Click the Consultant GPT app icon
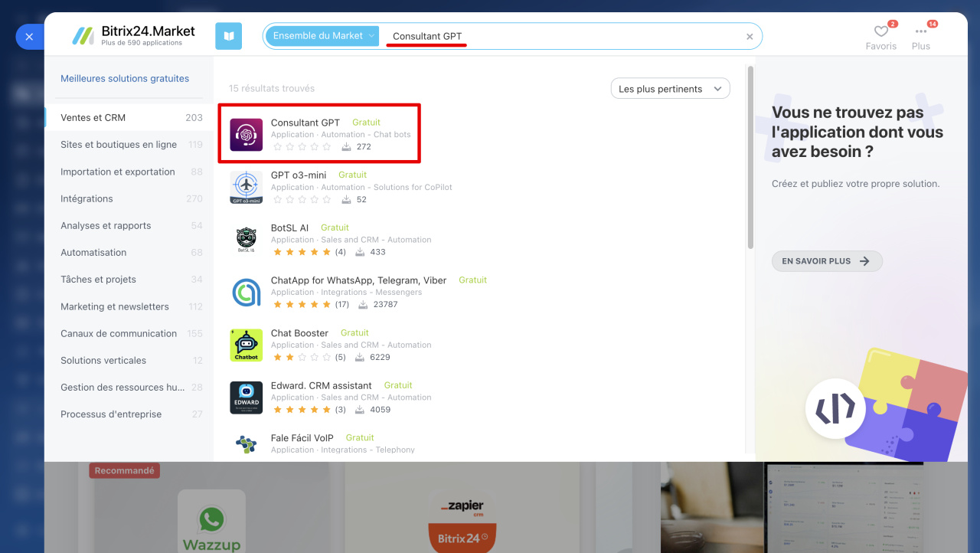This screenshot has height=553, width=980. point(247,135)
